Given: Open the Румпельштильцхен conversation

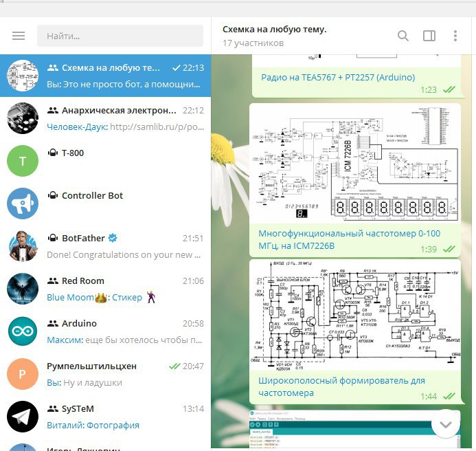Looking at the screenshot, I should 105,373.
